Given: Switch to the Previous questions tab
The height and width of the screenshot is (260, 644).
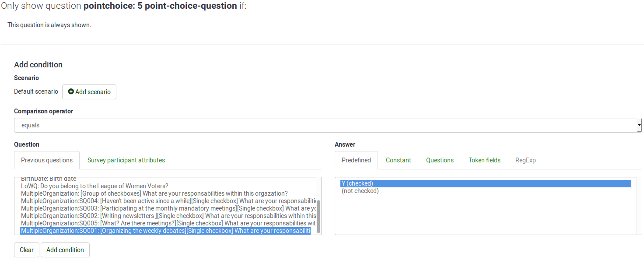Looking at the screenshot, I should 47,160.
